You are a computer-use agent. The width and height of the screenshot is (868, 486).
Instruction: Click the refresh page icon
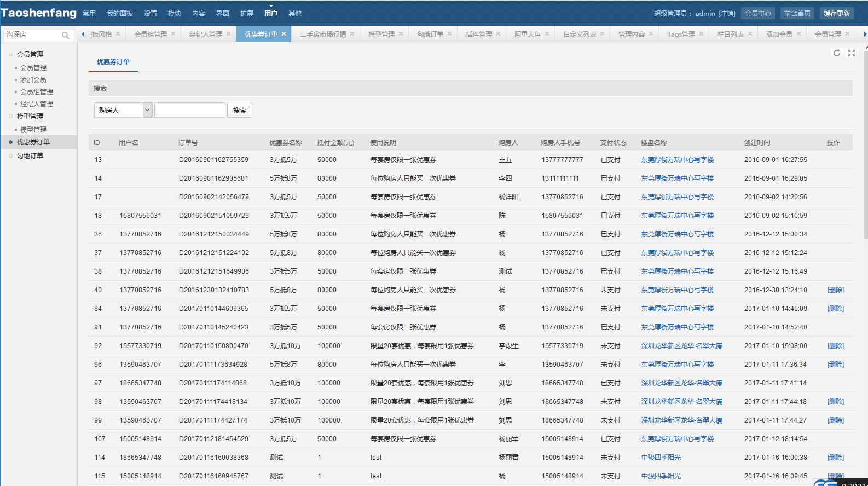pos(836,53)
